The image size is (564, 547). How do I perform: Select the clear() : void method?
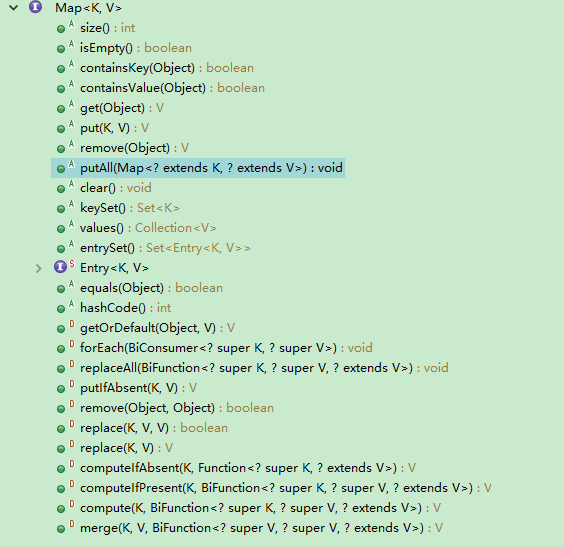point(115,188)
